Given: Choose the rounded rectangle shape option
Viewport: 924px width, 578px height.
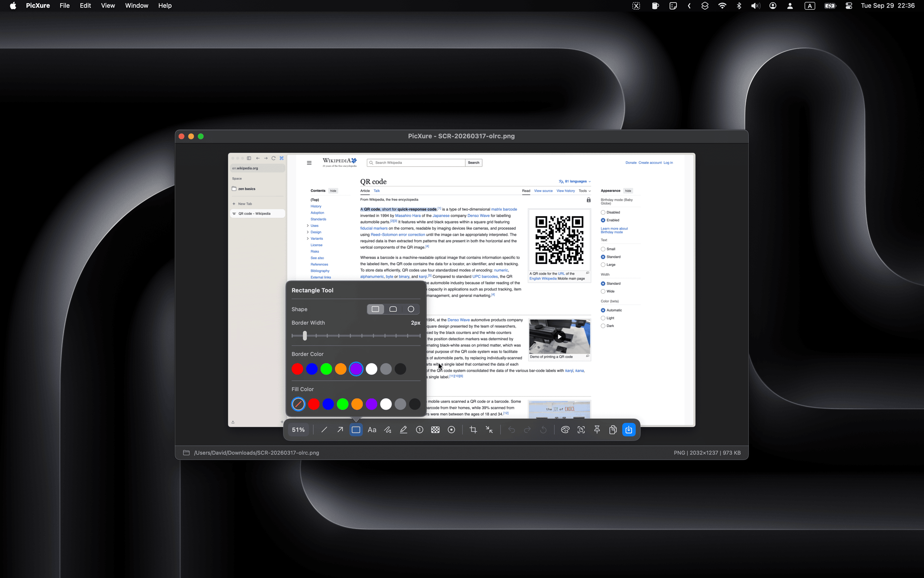Looking at the screenshot, I should [x=393, y=309].
